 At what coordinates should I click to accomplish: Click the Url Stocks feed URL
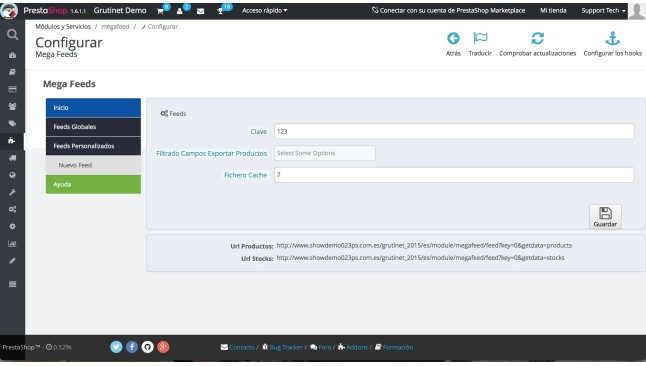tap(420, 258)
